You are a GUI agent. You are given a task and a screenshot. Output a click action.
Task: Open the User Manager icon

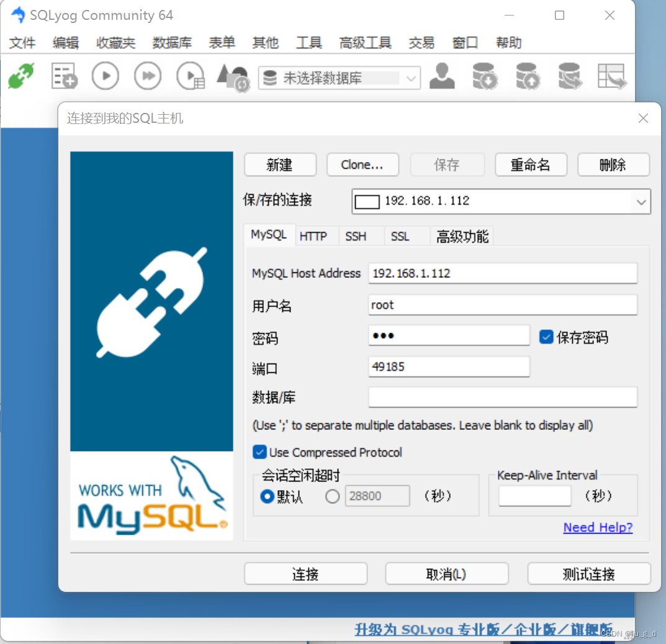click(442, 76)
